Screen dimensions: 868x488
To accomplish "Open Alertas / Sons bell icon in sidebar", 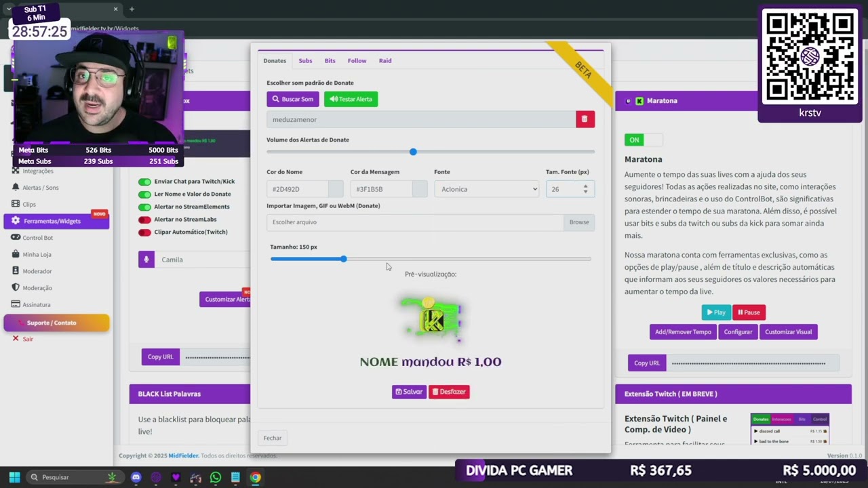I will [16, 187].
